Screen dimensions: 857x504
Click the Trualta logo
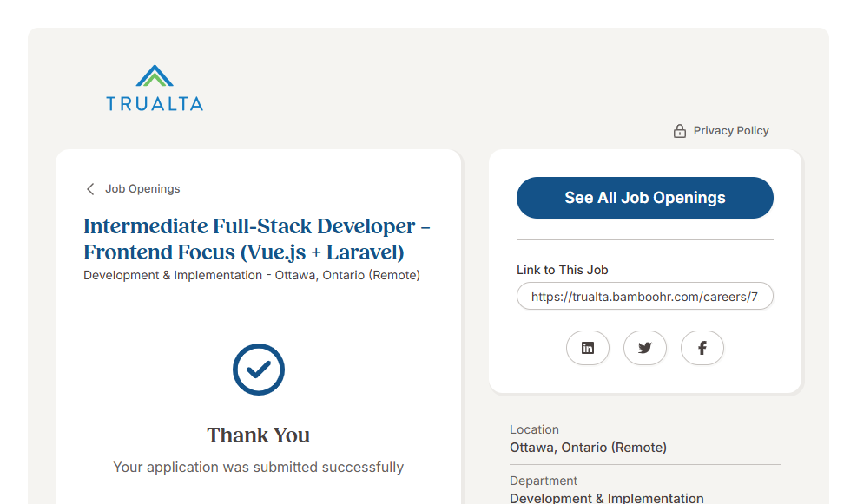point(155,88)
